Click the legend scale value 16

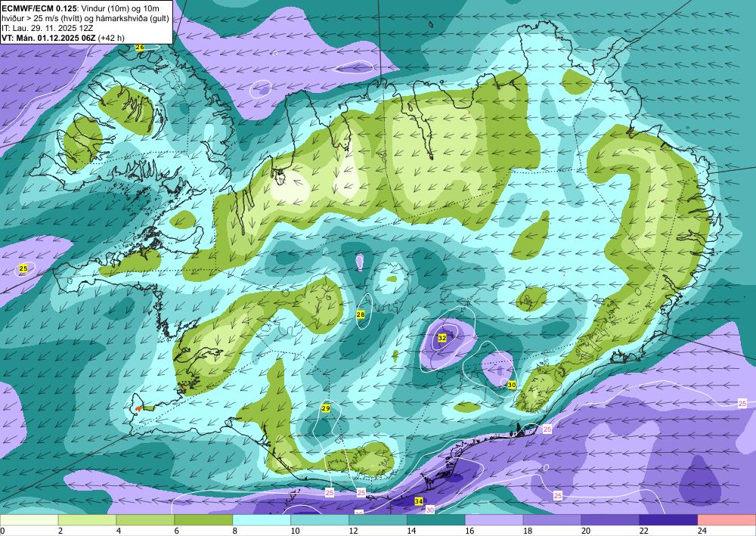[x=470, y=531]
